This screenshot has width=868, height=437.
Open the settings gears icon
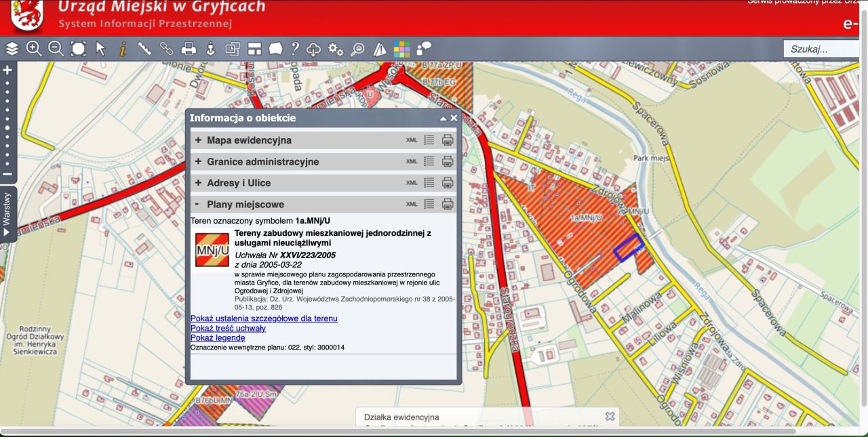coord(335,48)
